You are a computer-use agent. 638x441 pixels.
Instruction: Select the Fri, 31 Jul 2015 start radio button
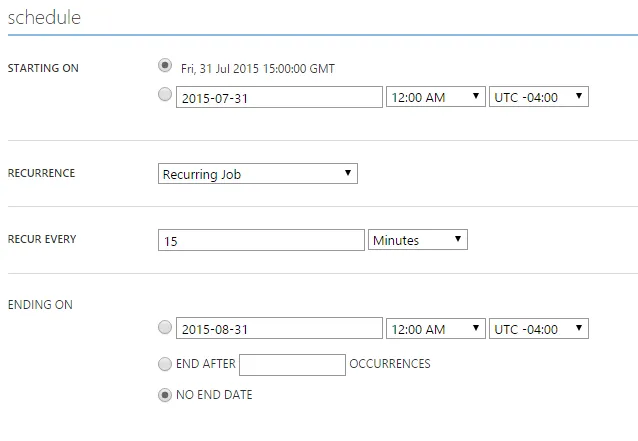click(x=165, y=66)
